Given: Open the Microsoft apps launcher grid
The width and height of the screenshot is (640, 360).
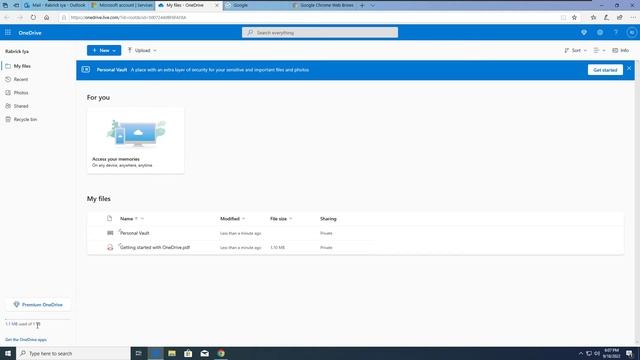Looking at the screenshot, I should pyautogui.click(x=8, y=33).
